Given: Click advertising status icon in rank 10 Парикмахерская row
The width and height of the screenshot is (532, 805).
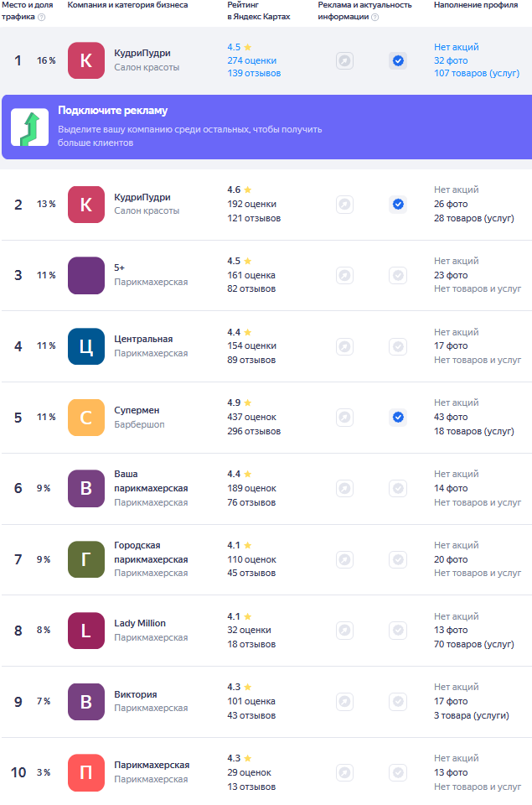Looking at the screenshot, I should pyautogui.click(x=344, y=772).
